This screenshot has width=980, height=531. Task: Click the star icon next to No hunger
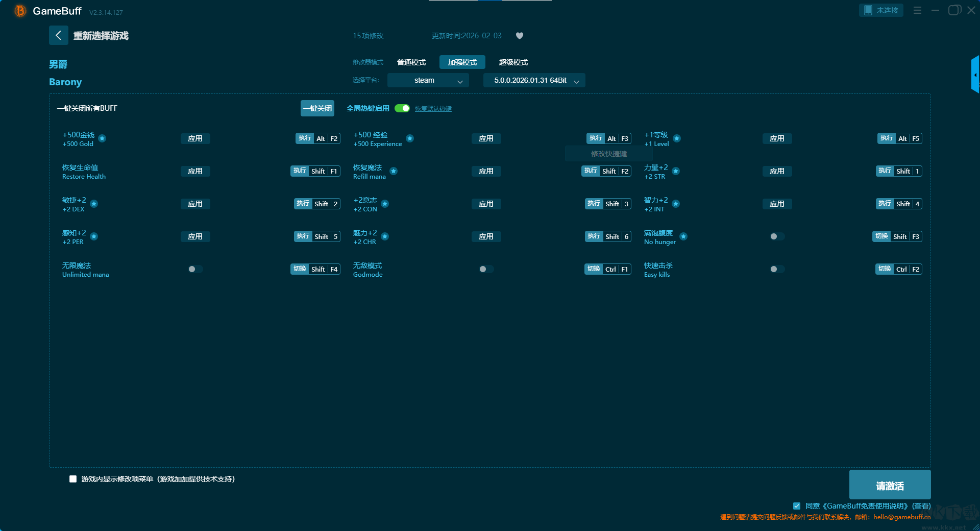[683, 236]
